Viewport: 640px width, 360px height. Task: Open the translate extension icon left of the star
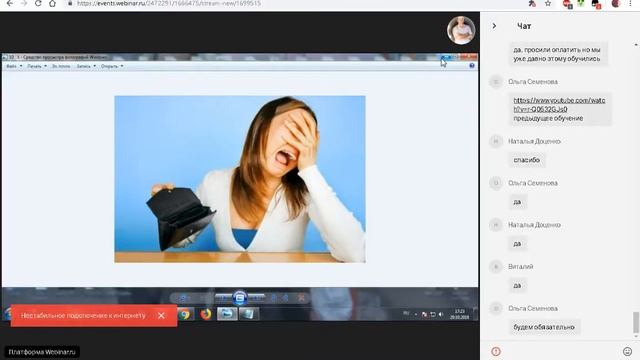point(532,3)
